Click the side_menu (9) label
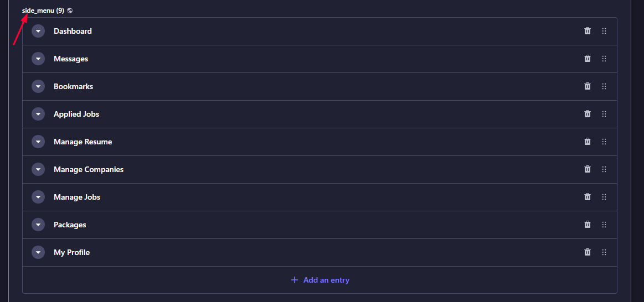 43,11
